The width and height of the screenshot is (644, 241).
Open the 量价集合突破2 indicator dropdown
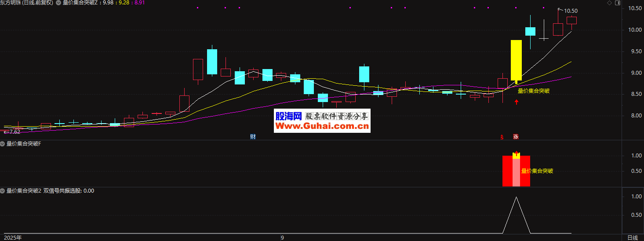[x=3, y=191]
